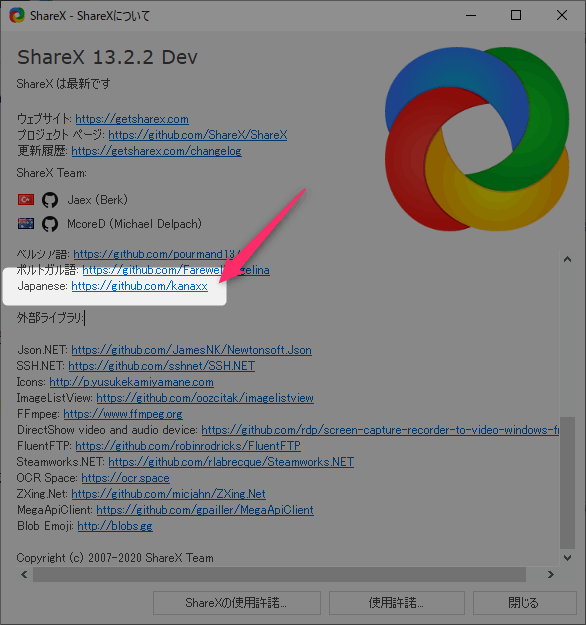
Task: Click the McoreD (Michael Delpach) name text
Action: 134,224
